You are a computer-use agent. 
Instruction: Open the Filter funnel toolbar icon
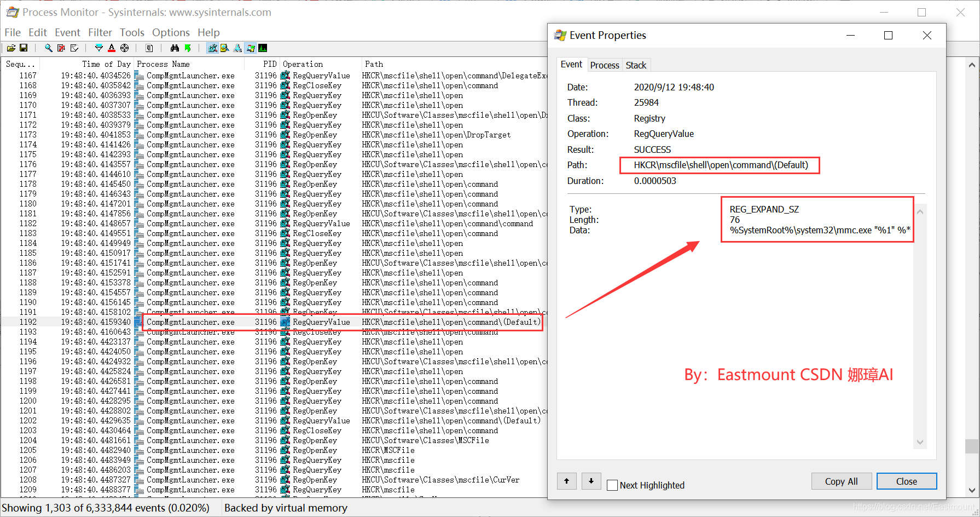99,48
